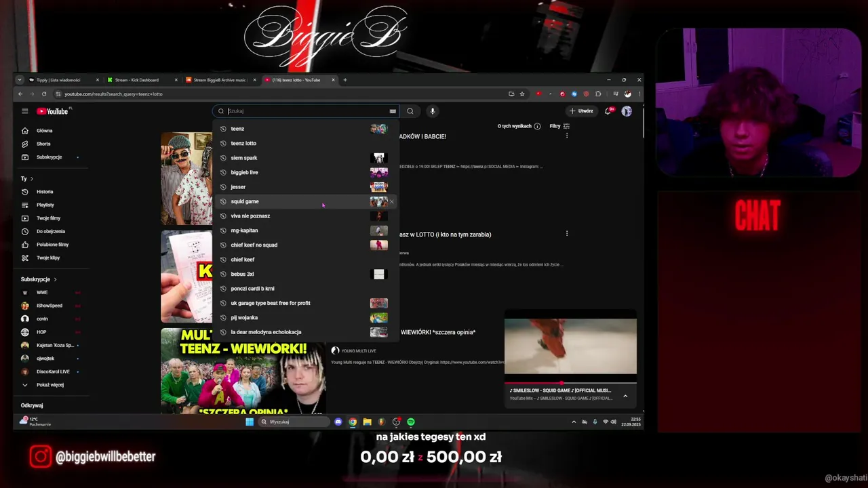Screen dimensions: 868x488
Task: Select 'chief keef no squad' suggestion
Action: 305,245
